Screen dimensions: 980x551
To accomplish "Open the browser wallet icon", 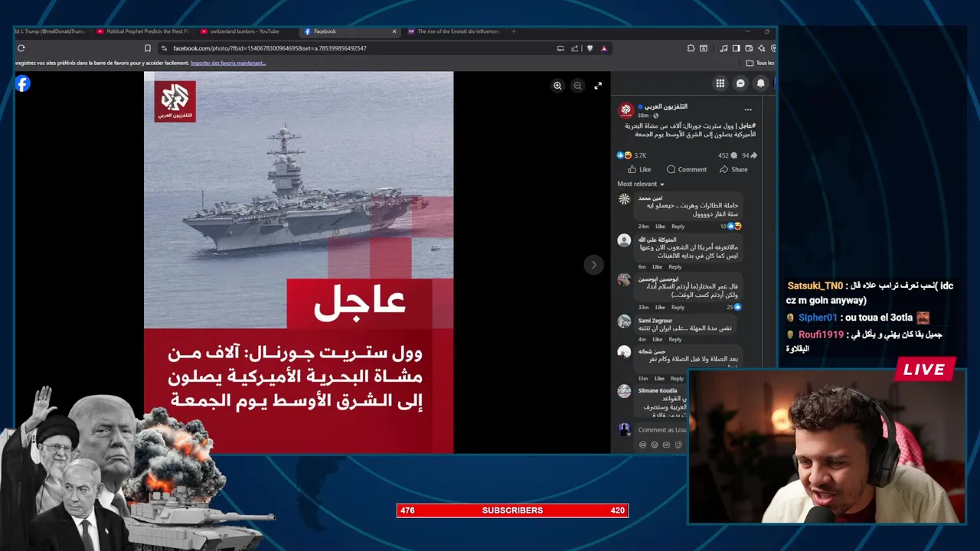I will pyautogui.click(x=748, y=48).
